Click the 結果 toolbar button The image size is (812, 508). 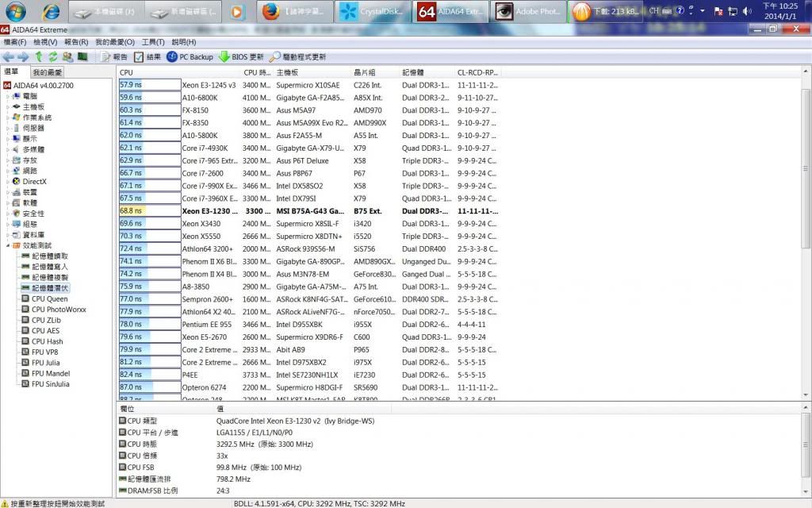coord(147,57)
